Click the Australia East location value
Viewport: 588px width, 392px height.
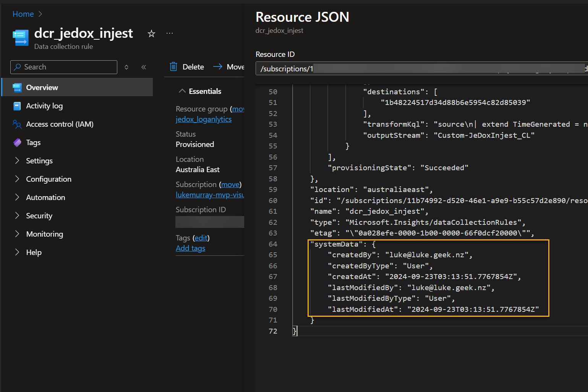[x=198, y=169]
